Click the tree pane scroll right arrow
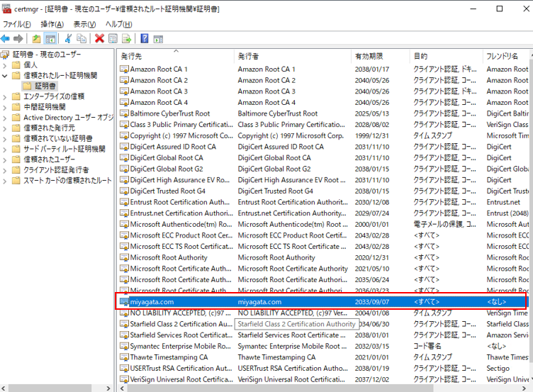Screen dimensions: 533x392 pos(108,388)
